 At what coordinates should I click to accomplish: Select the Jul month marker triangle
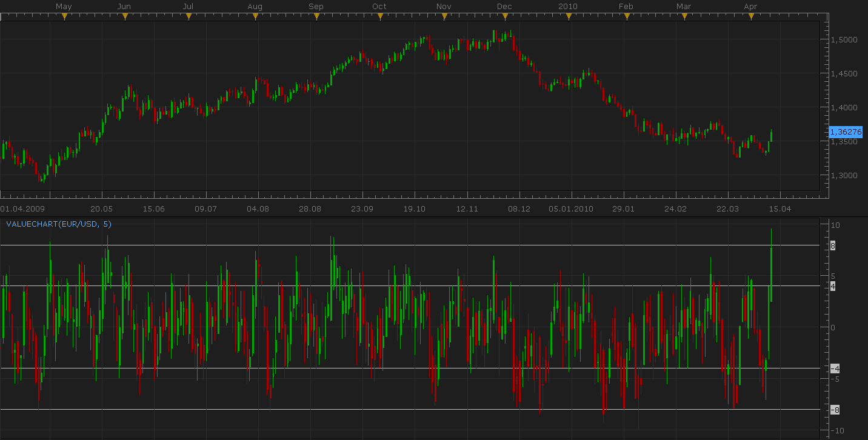(x=189, y=16)
